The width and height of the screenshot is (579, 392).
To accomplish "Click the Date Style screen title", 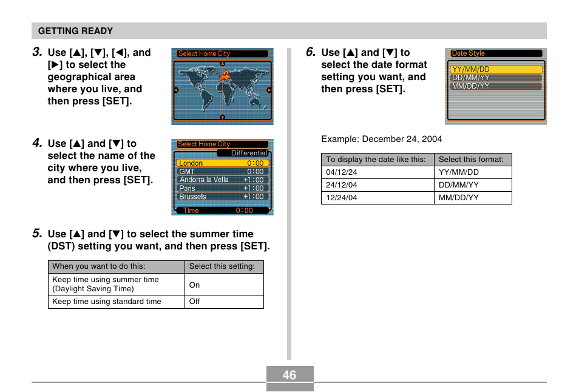I will (x=496, y=53).
